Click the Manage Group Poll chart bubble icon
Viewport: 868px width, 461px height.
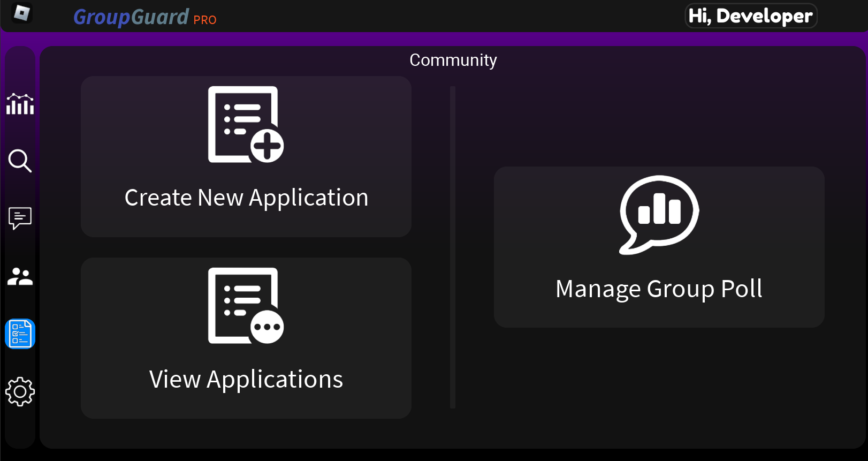tap(659, 215)
